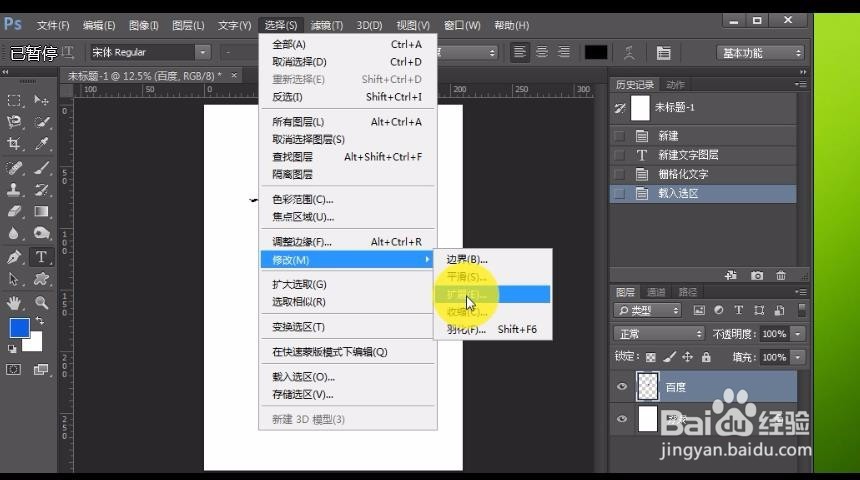Click 色彩范围(C)... menu entry
This screenshot has width=860, height=480.
click(x=348, y=199)
